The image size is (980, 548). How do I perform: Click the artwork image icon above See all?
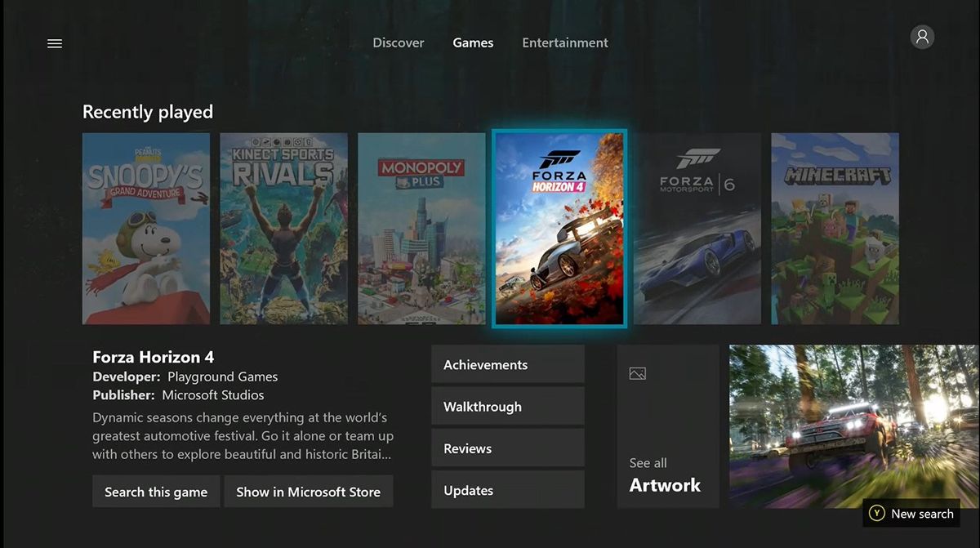tap(636, 372)
